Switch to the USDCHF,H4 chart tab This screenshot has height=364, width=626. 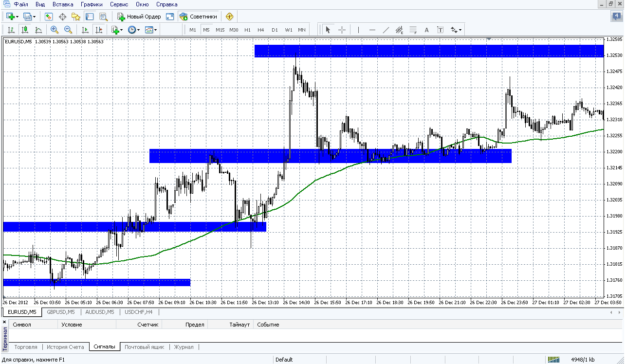[x=139, y=312]
